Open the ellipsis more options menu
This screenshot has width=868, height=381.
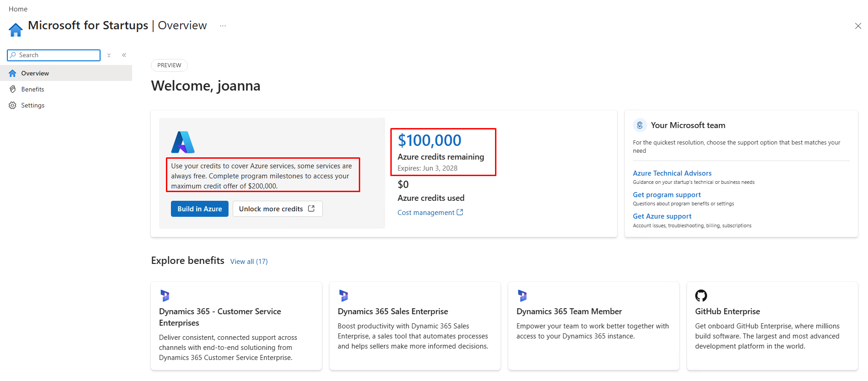223,26
